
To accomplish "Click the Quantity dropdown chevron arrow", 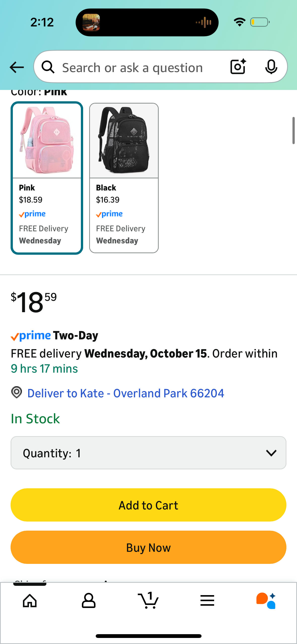I will point(271,453).
